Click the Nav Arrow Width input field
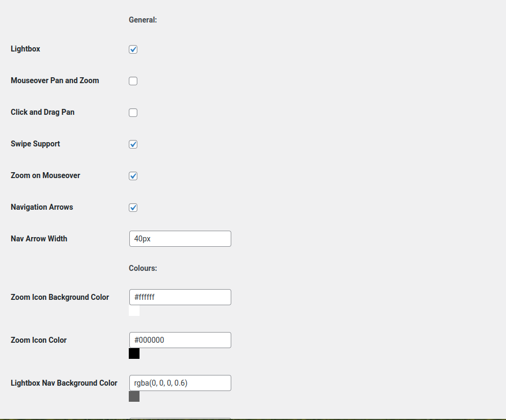The height and width of the screenshot is (420, 506). pos(180,239)
